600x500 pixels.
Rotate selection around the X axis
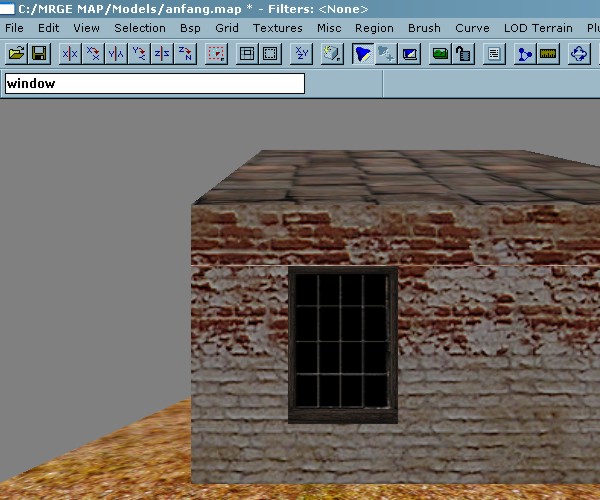pos(93,54)
